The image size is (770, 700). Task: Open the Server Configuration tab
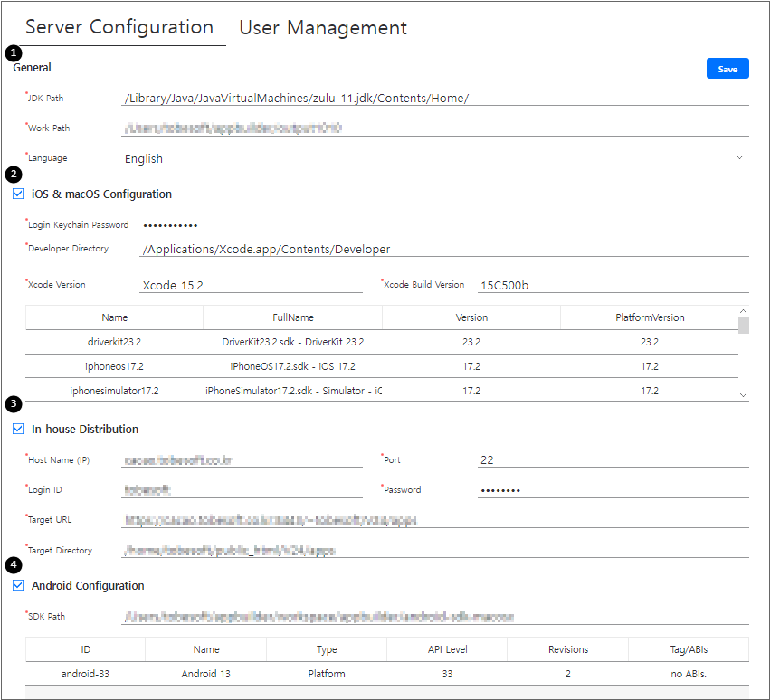[x=119, y=27]
